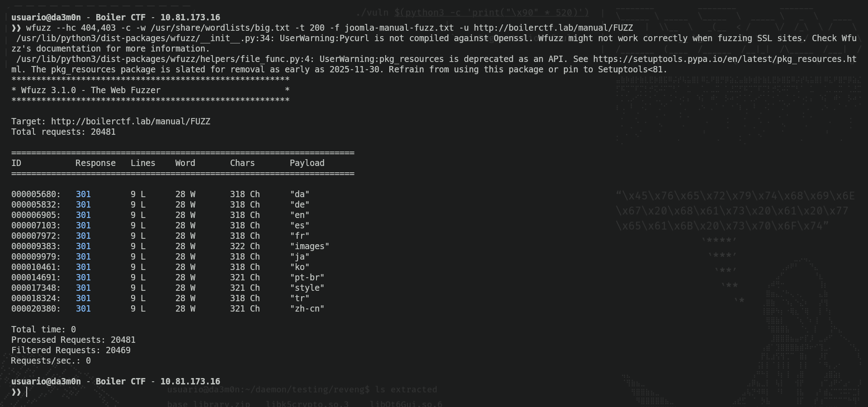Click the joomla-manual-fuzz.txt filename in the command
Viewport: 868px width, 407px height.
point(399,28)
